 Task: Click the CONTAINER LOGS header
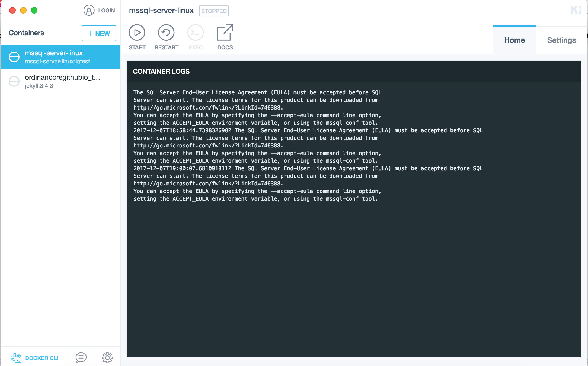161,72
